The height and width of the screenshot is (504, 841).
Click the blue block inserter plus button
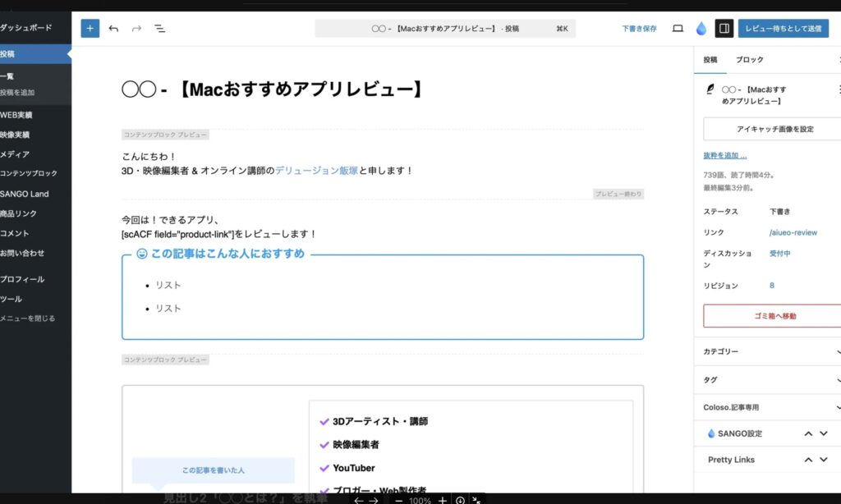[x=90, y=28]
